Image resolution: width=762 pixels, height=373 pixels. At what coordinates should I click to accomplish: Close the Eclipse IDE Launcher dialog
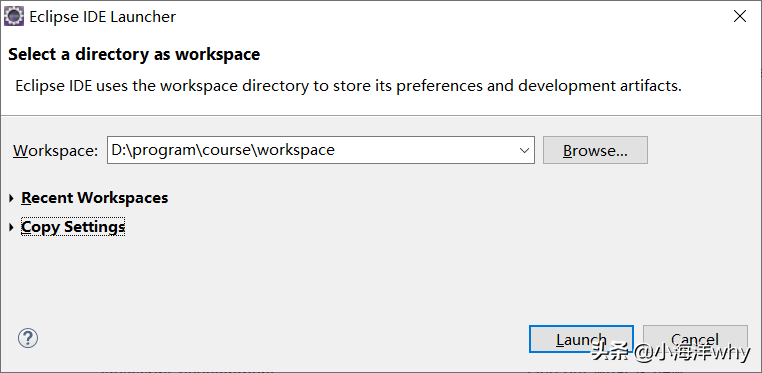tap(740, 17)
